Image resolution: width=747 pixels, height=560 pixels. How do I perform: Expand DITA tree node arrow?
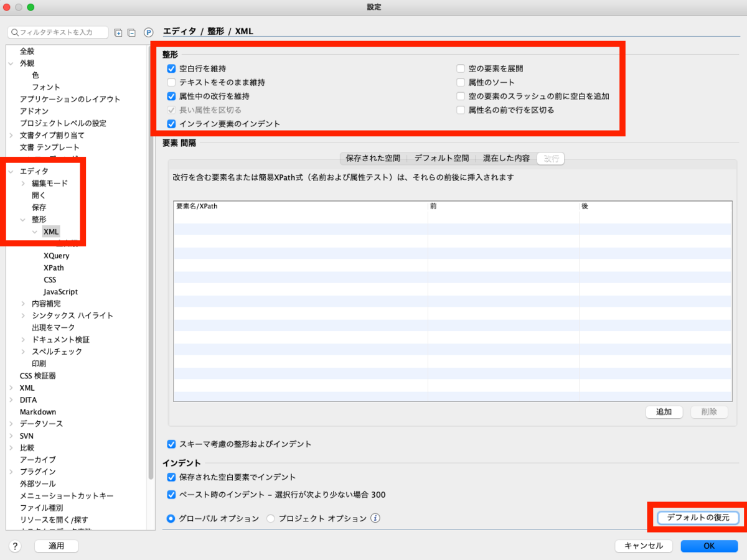click(11, 400)
